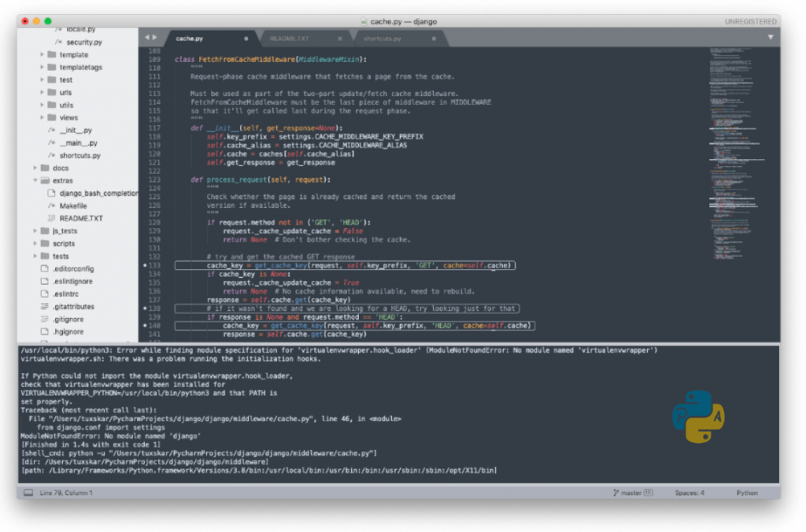This screenshot has height=532, width=806.
Task: Click cache.py document icon in title bar
Action: pyautogui.click(x=364, y=21)
